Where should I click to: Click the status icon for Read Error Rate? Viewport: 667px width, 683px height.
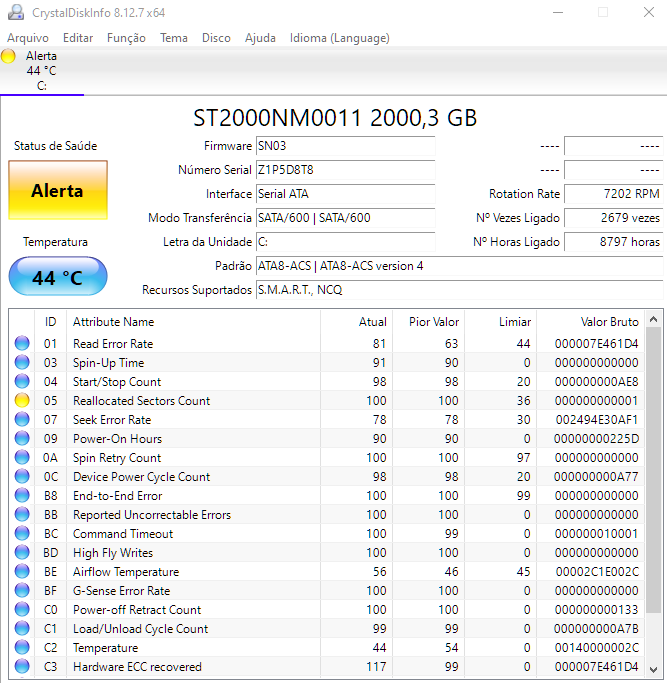[22, 343]
